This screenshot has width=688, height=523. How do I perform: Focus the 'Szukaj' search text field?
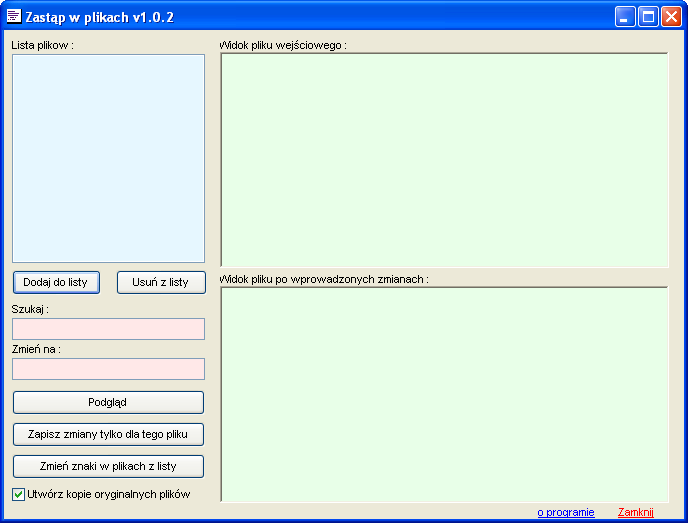(x=108, y=329)
